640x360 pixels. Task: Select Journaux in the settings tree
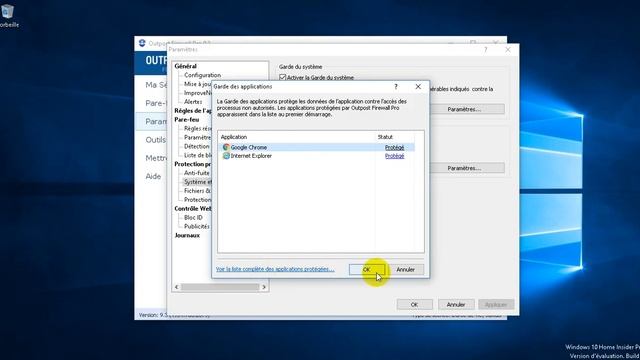[187, 236]
